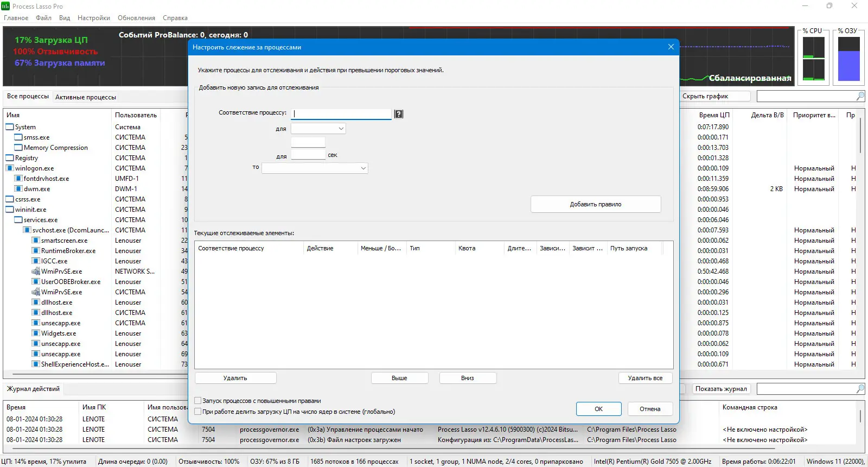Screen dimensions: 868x467
Task: Select the smartscreen.exe process icon
Action: click(x=36, y=241)
